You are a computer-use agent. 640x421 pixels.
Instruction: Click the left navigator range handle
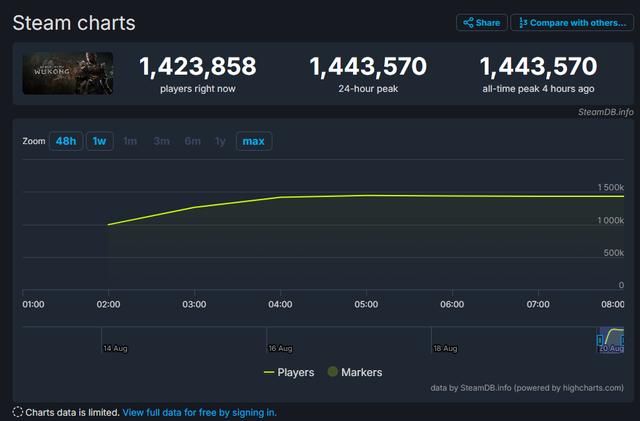[600, 340]
